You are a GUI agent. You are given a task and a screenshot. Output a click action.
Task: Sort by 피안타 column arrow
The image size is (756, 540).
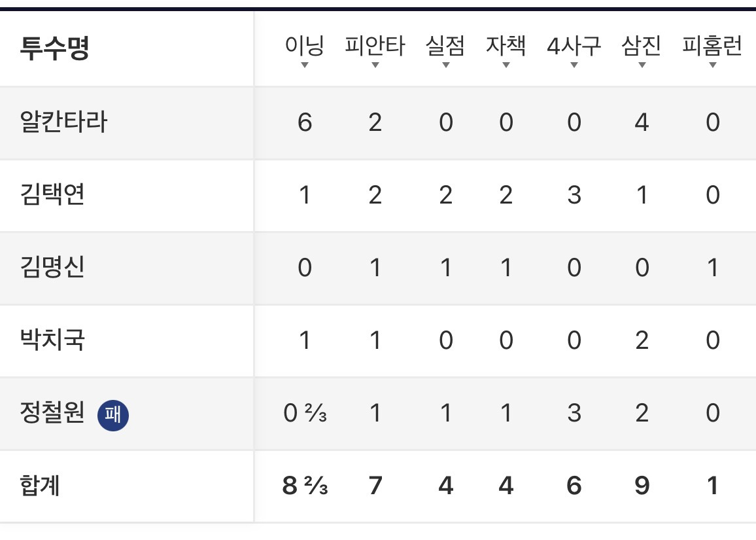[x=375, y=65]
